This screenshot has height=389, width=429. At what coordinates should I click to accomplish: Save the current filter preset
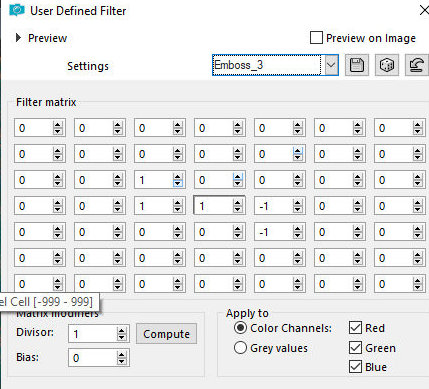(357, 65)
